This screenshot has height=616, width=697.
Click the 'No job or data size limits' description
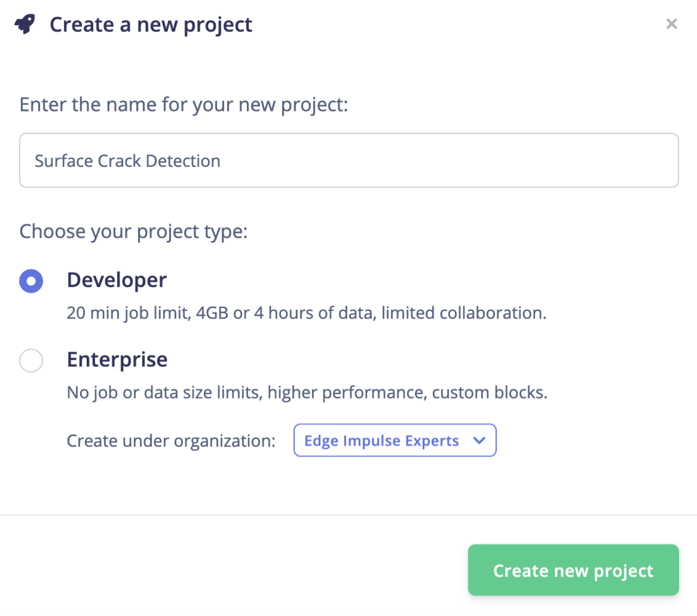(x=307, y=392)
